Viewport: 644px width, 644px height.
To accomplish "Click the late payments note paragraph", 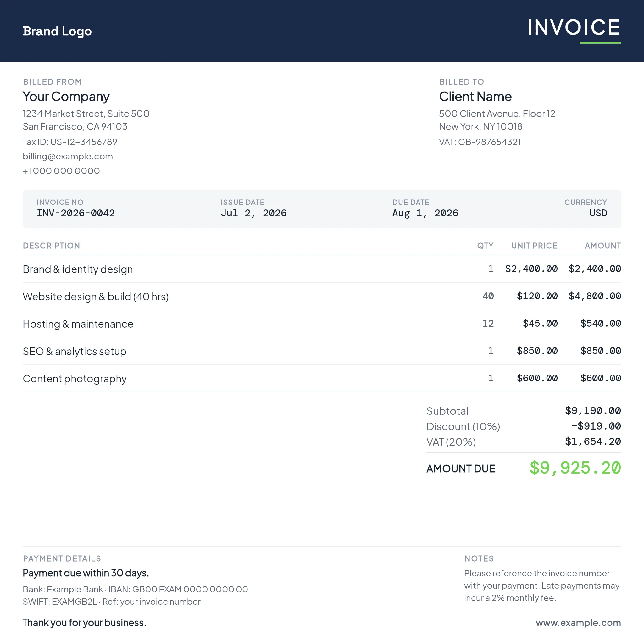I will tap(542, 586).
